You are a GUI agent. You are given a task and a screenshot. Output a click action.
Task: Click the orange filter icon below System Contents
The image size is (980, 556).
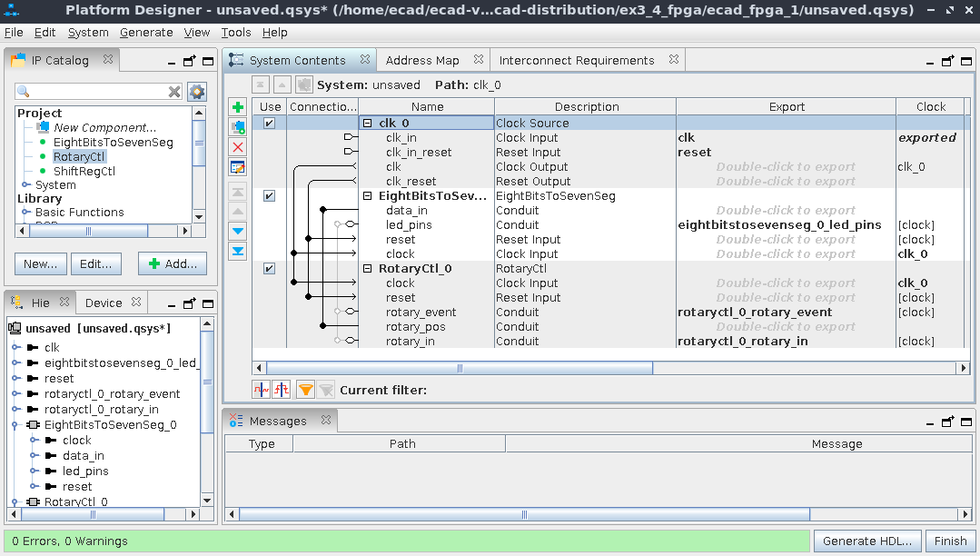(307, 389)
